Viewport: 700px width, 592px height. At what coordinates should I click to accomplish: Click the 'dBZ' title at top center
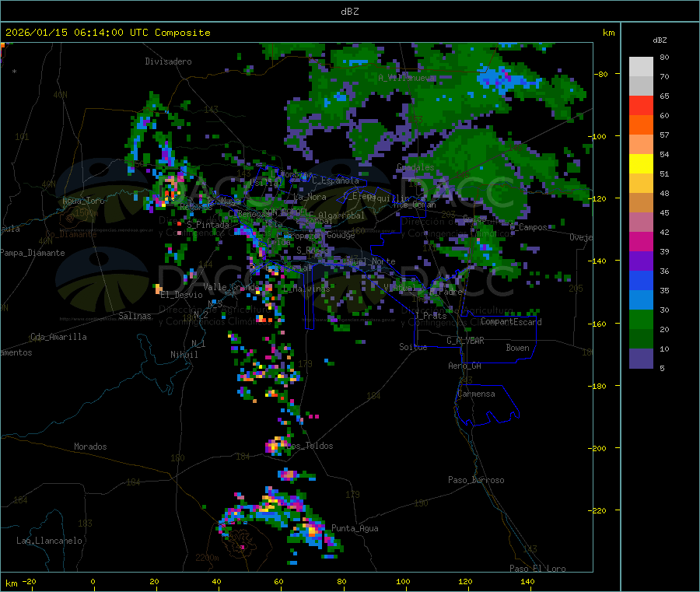[x=349, y=12]
